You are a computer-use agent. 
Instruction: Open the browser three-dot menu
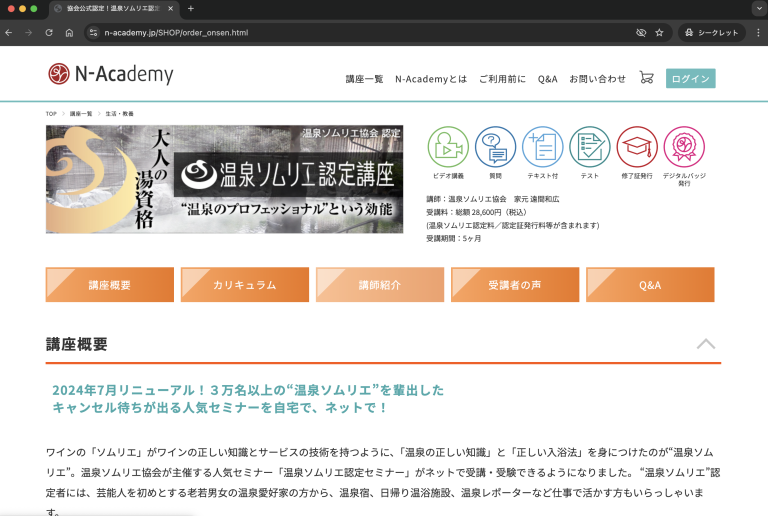pyautogui.click(x=758, y=33)
